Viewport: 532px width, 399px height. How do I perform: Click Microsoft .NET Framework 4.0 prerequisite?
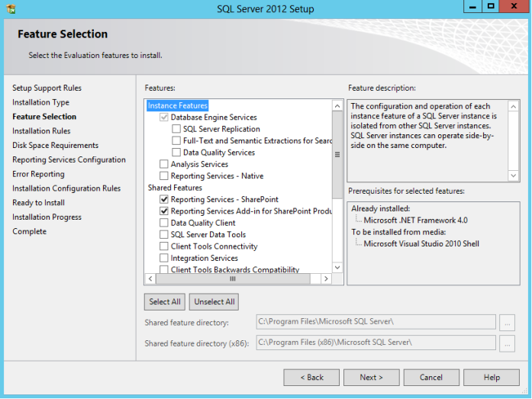pos(416,220)
